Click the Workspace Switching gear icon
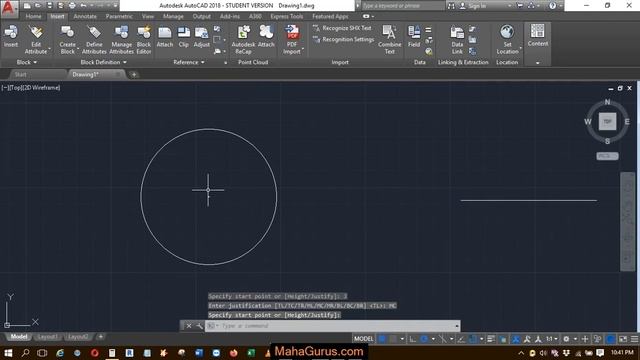The height and width of the screenshot is (360, 640). click(x=566, y=339)
